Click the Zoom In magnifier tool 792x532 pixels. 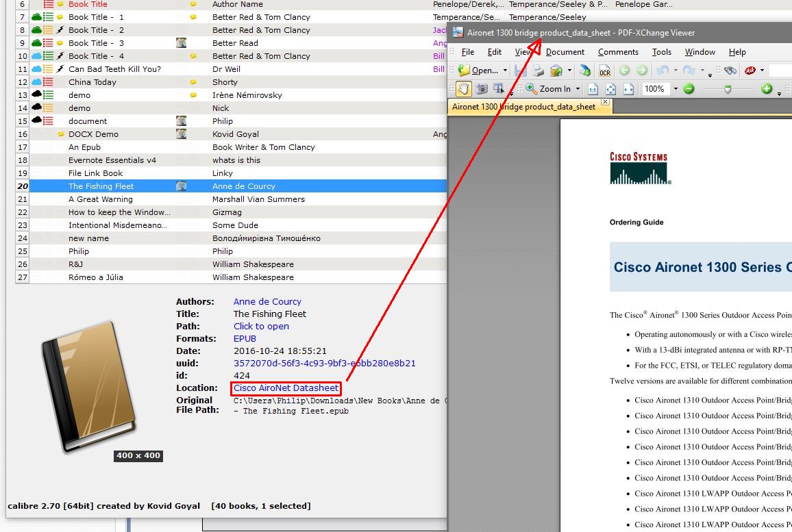[x=549, y=89]
